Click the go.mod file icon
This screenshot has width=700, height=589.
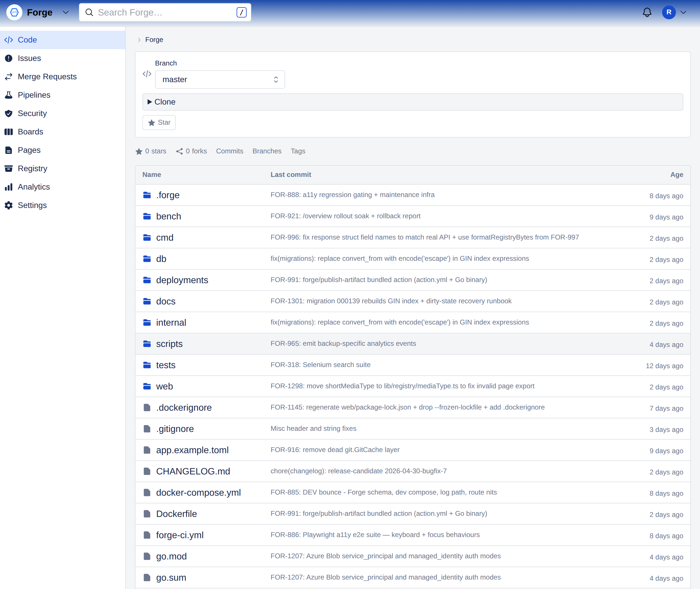147,556
